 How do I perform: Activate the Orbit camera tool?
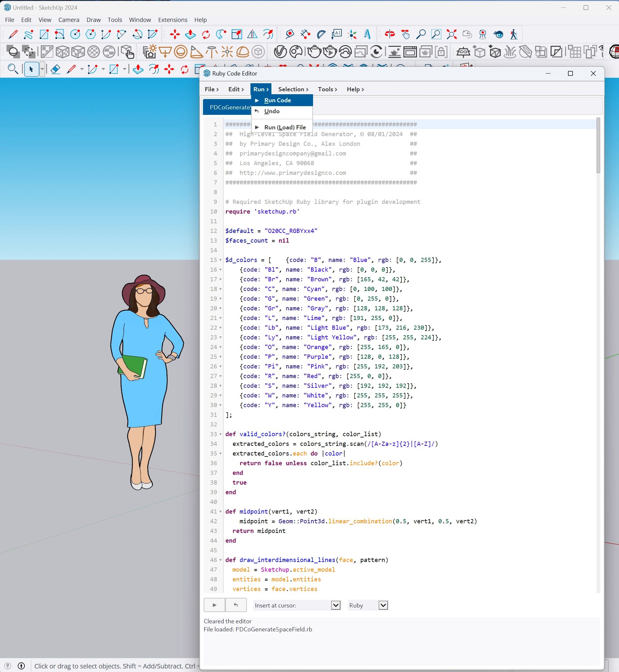point(390,34)
